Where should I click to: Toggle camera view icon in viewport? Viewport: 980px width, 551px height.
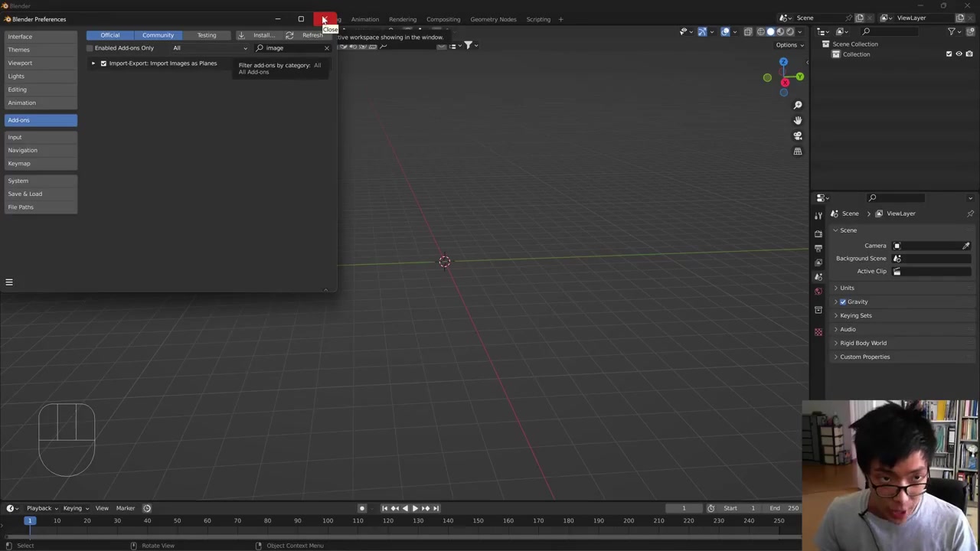coord(797,135)
